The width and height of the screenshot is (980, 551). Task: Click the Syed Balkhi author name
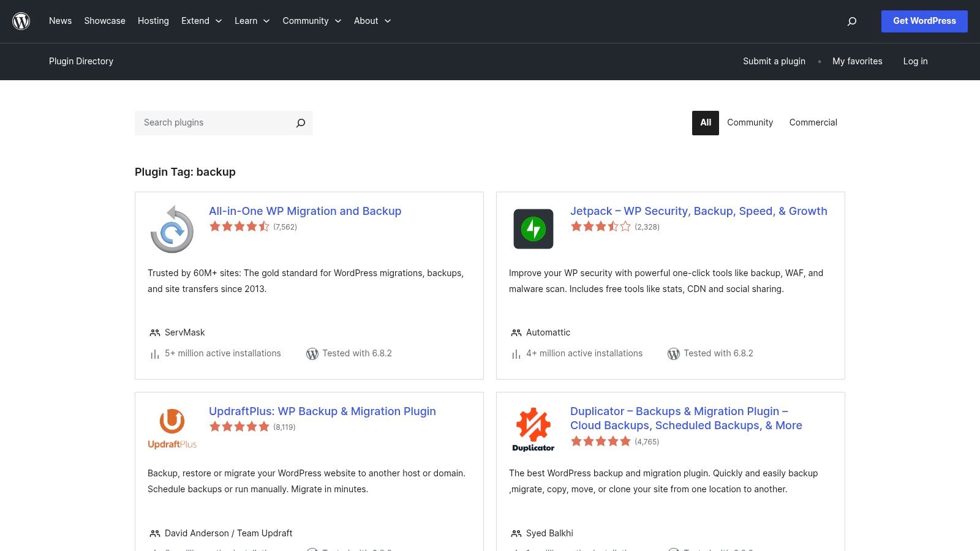549,533
